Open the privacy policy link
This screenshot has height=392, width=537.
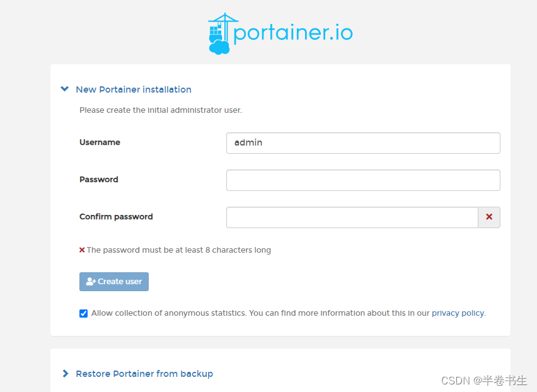(458, 313)
